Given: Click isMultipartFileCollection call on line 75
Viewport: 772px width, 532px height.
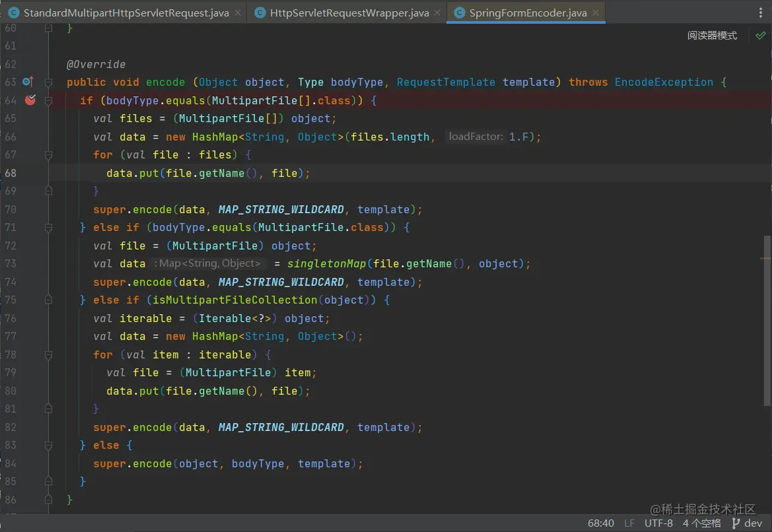Looking at the screenshot, I should click(235, 300).
